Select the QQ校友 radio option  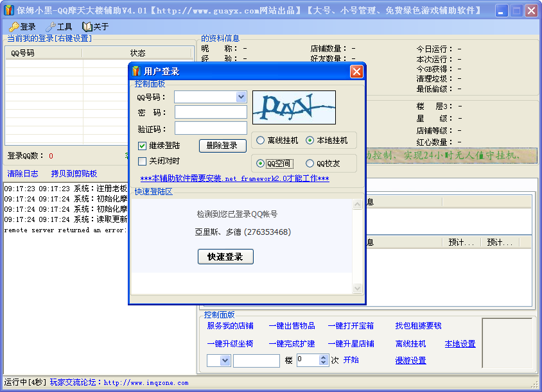coord(310,164)
